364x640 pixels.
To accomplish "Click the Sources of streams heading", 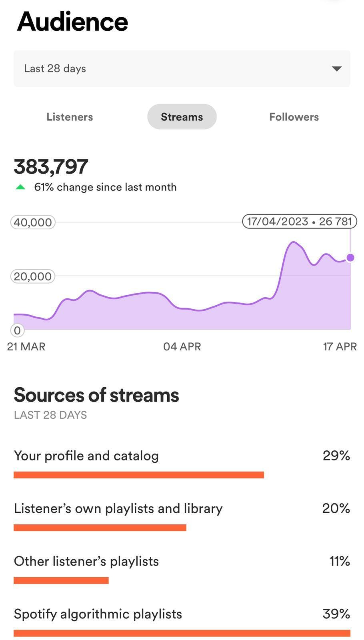I will click(96, 395).
